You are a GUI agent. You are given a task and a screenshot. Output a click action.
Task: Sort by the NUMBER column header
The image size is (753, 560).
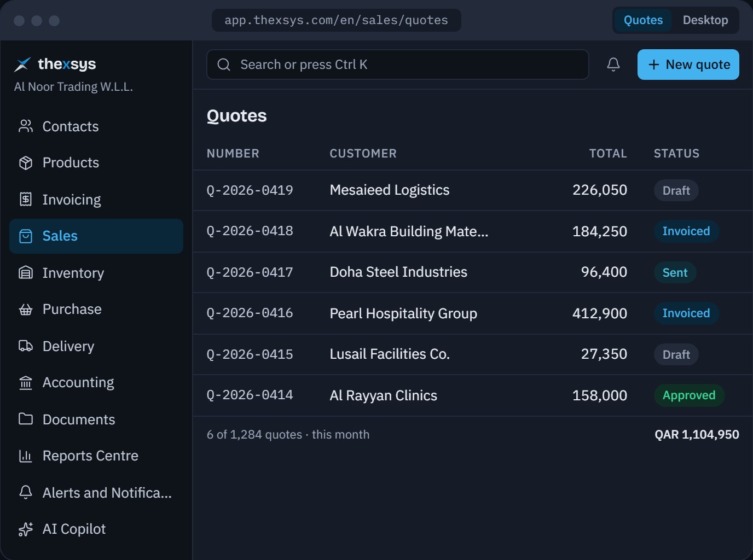click(233, 154)
